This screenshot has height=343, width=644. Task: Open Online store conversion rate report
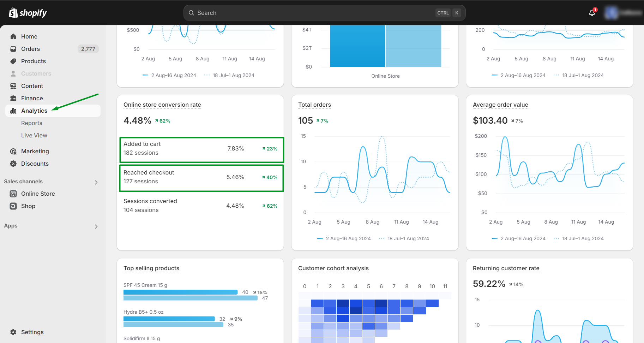pos(162,105)
